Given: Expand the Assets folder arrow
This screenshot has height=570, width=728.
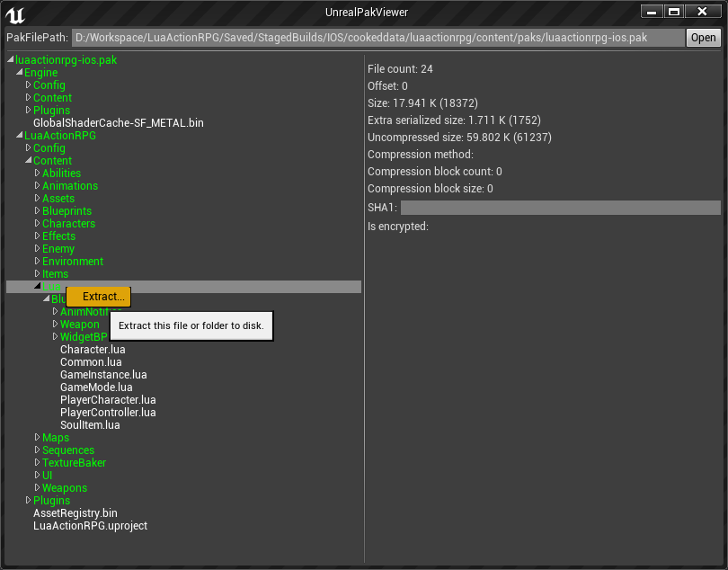Looking at the screenshot, I should 38,198.
